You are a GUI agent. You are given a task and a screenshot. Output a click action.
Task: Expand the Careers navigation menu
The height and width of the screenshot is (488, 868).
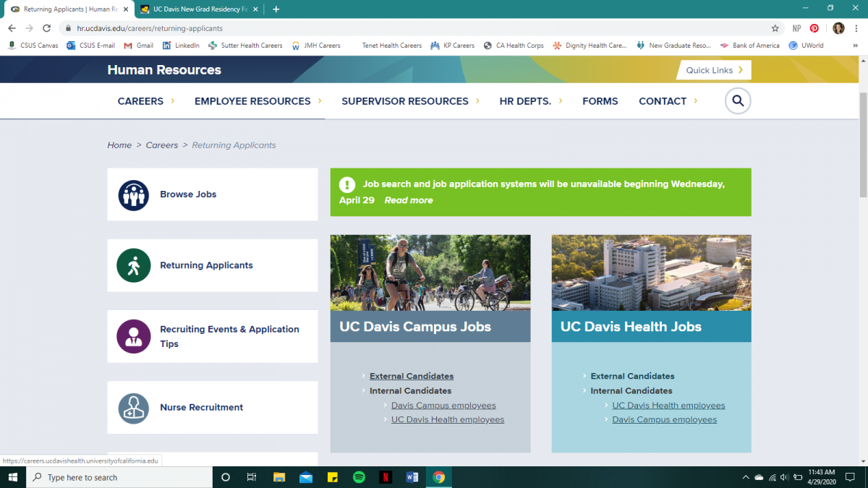point(146,101)
